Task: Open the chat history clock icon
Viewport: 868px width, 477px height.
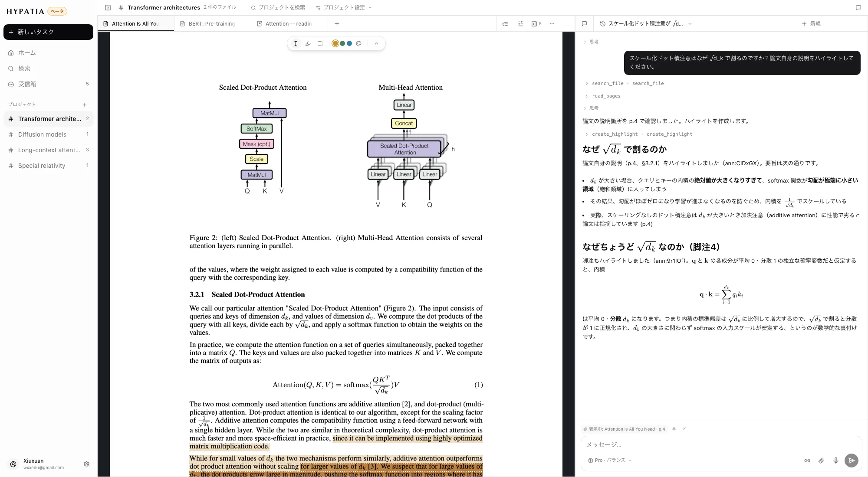Action: pos(602,24)
